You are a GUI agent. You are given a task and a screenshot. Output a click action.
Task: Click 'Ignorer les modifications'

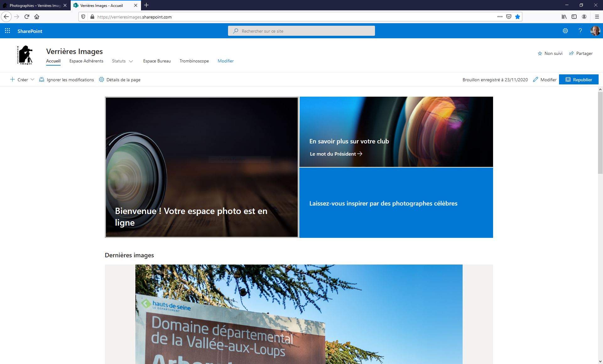pos(67,80)
